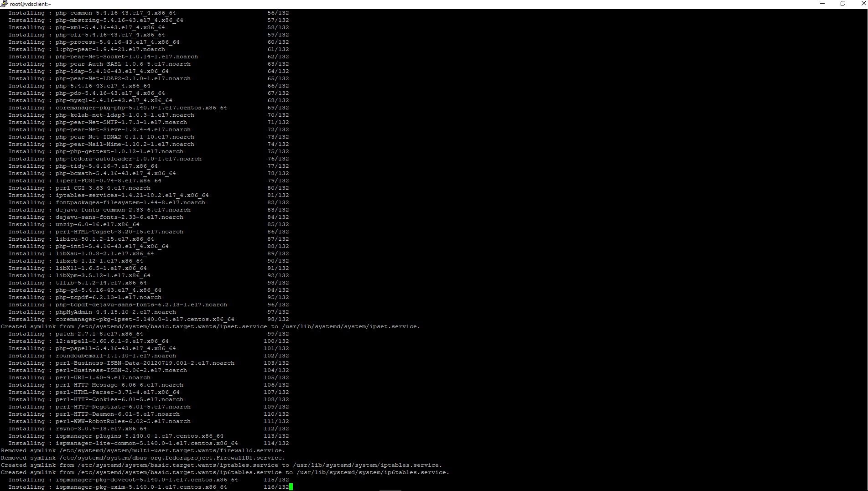Minimize the PuTTY terminal window
The image size is (868, 491).
(x=822, y=4)
